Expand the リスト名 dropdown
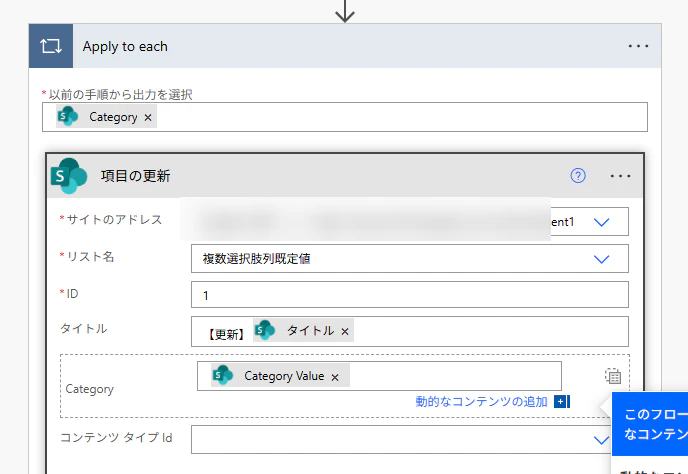 [x=601, y=259]
